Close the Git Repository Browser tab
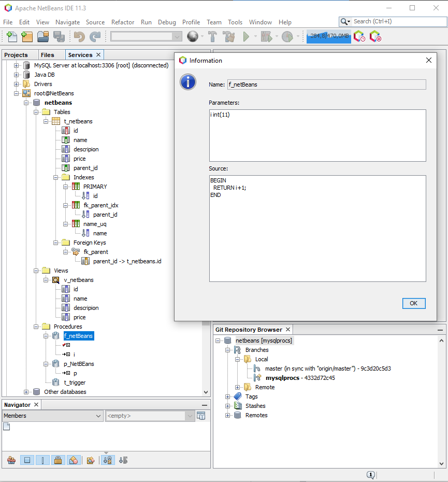This screenshot has width=448, height=482. tap(288, 329)
